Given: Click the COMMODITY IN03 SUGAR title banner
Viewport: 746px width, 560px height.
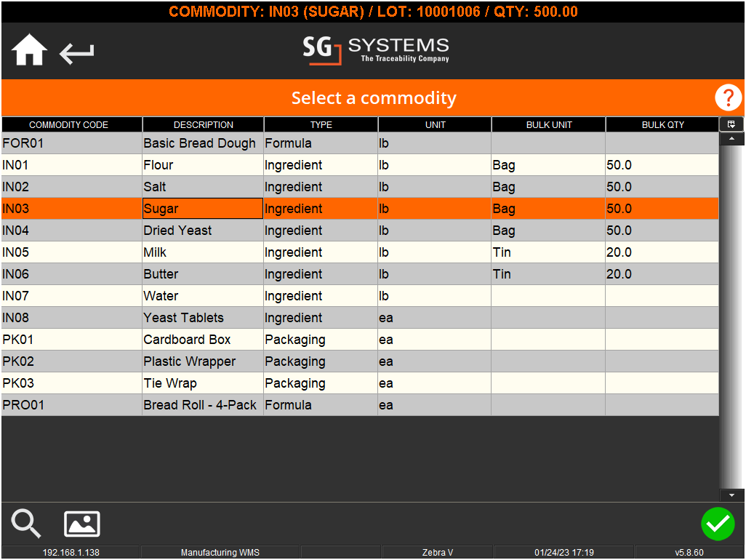Looking at the screenshot, I should pos(373,12).
